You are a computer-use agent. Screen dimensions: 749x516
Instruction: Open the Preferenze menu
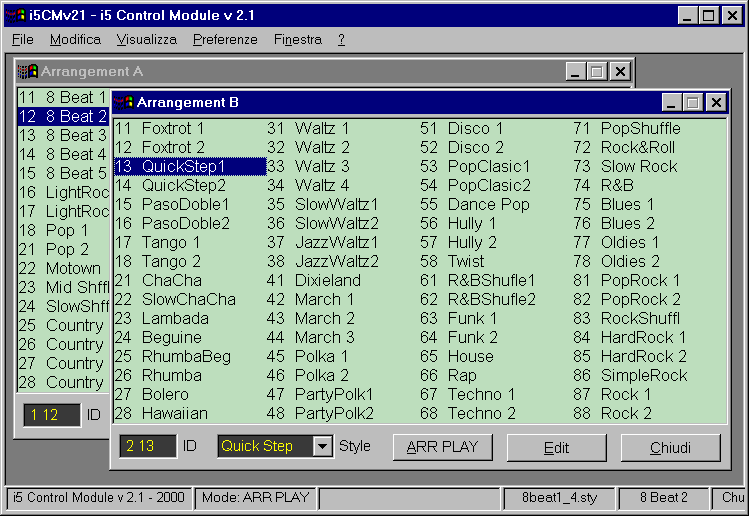pos(225,39)
